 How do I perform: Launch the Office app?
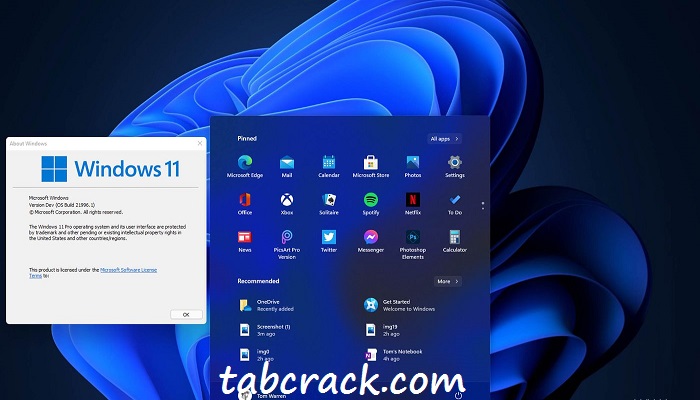245,204
